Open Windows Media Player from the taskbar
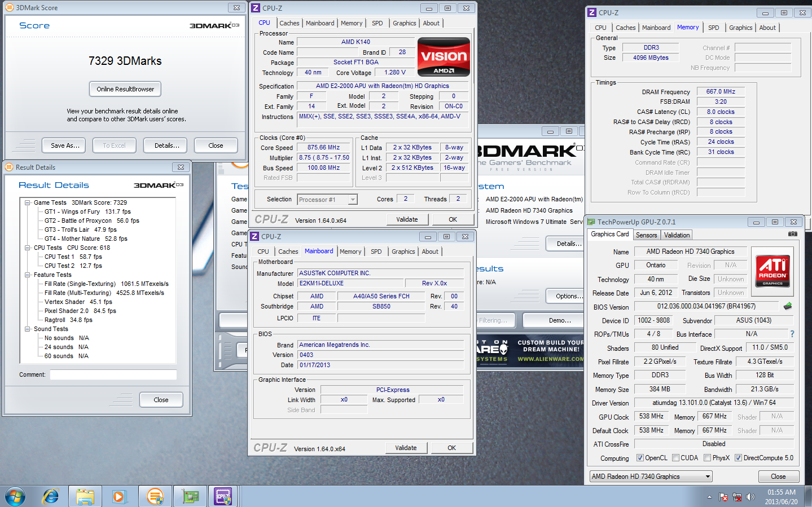The height and width of the screenshot is (507, 812). [118, 496]
